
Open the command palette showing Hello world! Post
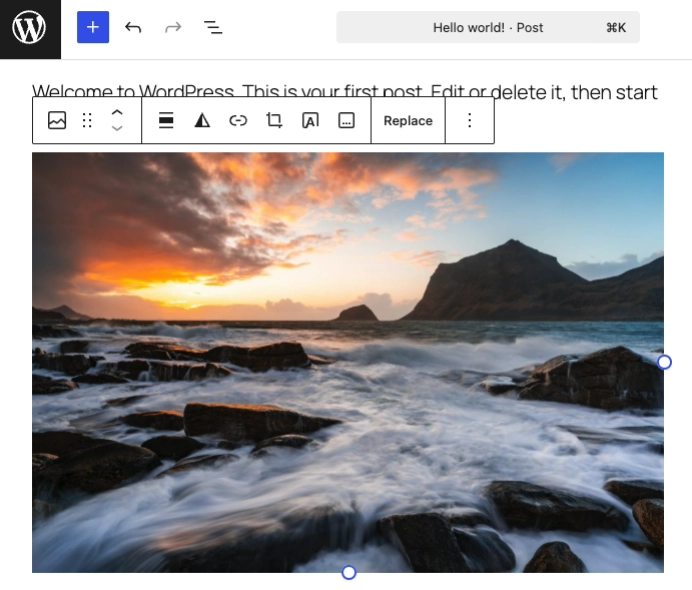(488, 27)
